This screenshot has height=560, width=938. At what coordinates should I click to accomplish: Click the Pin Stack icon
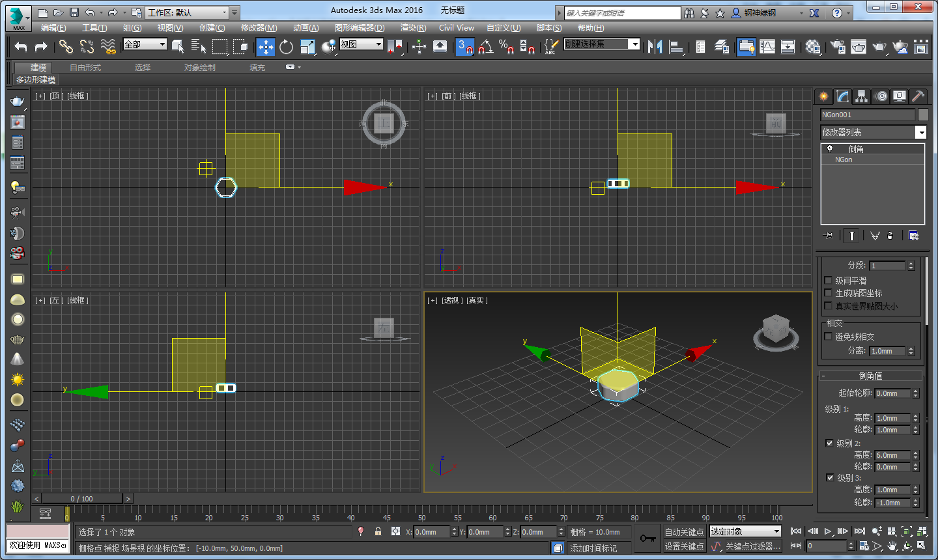pos(828,236)
